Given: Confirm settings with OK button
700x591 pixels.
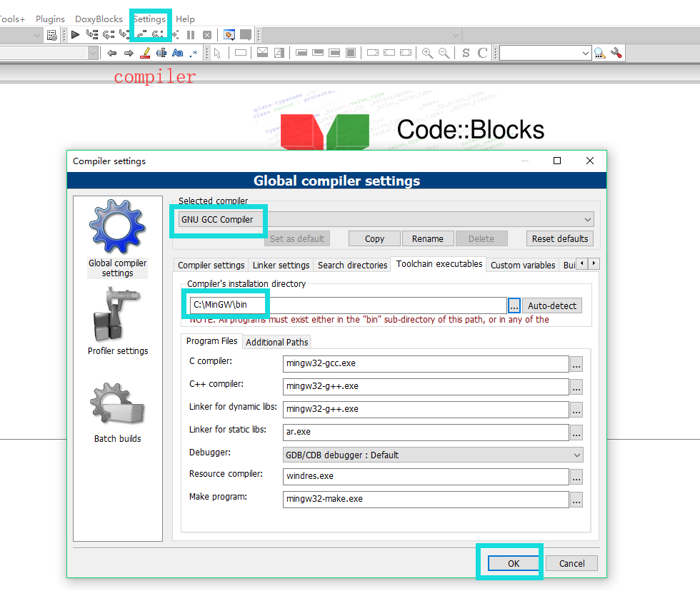Looking at the screenshot, I should point(514,563).
